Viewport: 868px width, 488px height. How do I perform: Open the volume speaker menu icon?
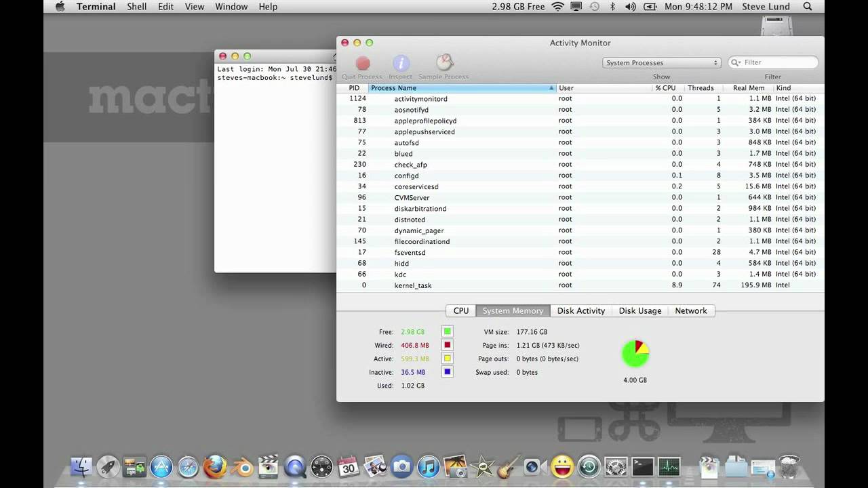(630, 6)
